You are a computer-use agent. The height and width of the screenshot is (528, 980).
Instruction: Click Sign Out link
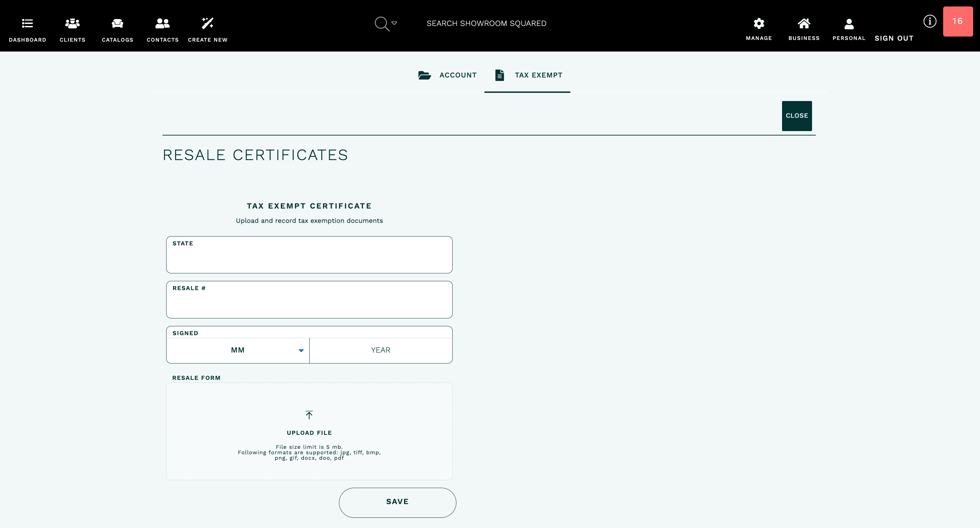894,39
